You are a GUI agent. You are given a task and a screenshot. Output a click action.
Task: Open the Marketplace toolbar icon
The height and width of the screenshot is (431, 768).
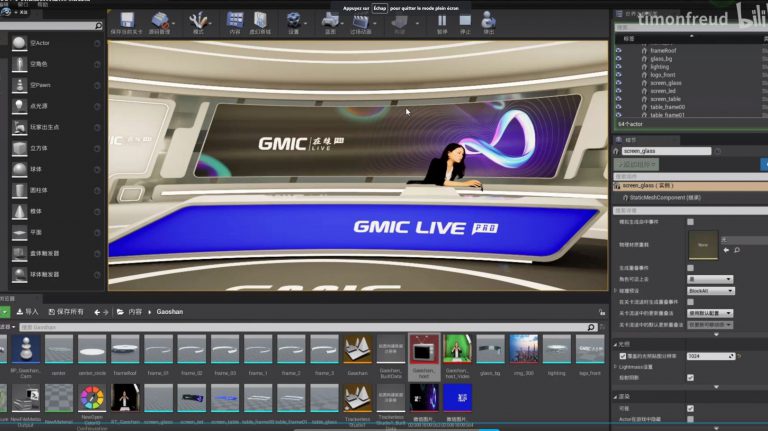(x=260, y=20)
